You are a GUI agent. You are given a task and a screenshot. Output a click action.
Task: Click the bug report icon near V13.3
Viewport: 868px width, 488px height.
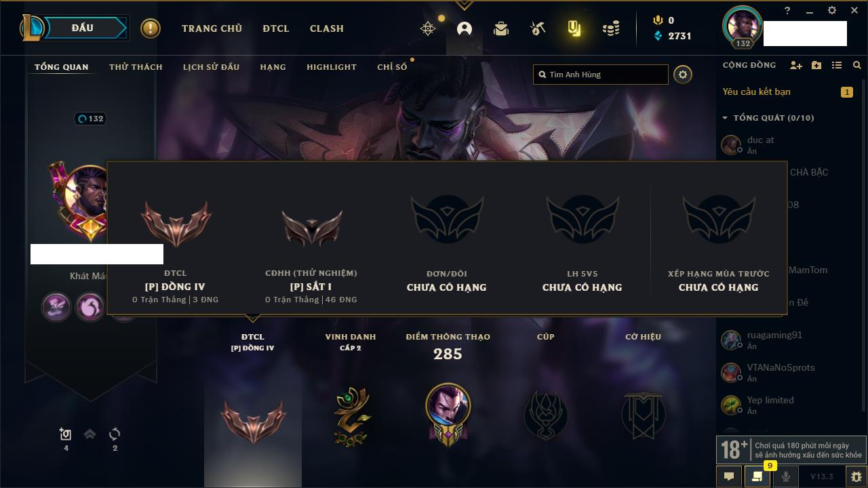click(x=856, y=476)
